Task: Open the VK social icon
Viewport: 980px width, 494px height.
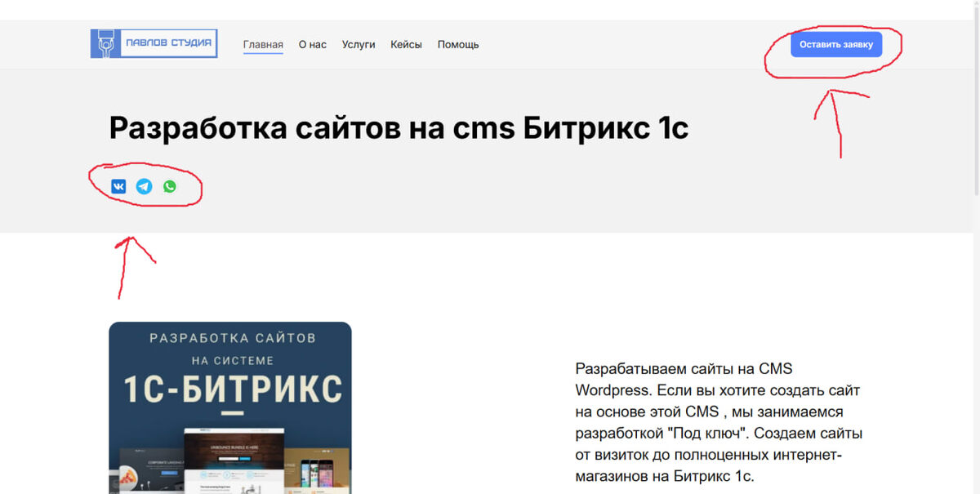Action: [x=118, y=187]
